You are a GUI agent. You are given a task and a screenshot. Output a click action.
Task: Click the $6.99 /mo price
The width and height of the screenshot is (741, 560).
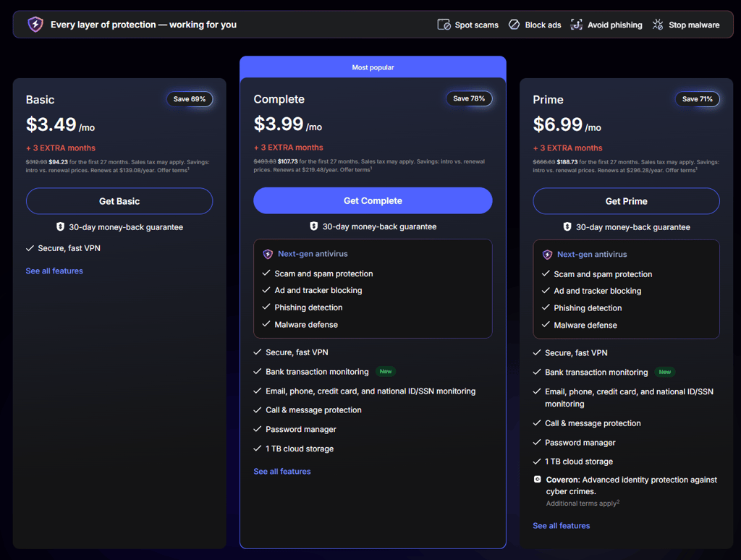(567, 124)
